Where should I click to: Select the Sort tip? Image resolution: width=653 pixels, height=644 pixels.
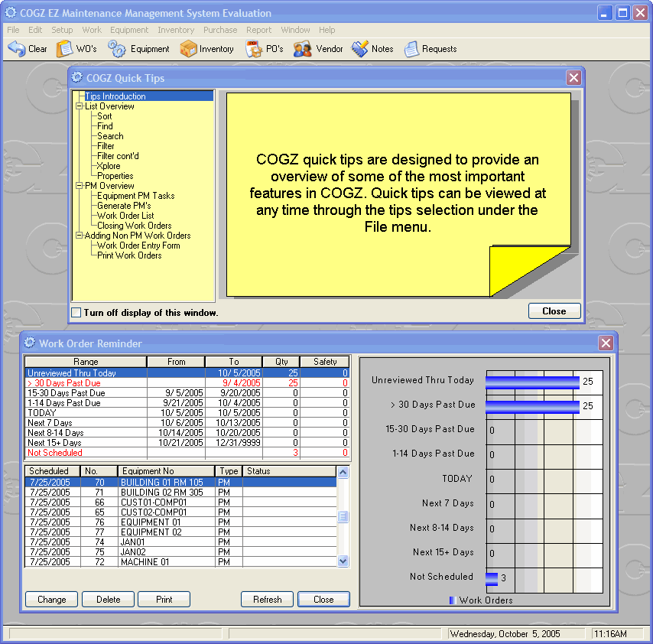tap(105, 116)
